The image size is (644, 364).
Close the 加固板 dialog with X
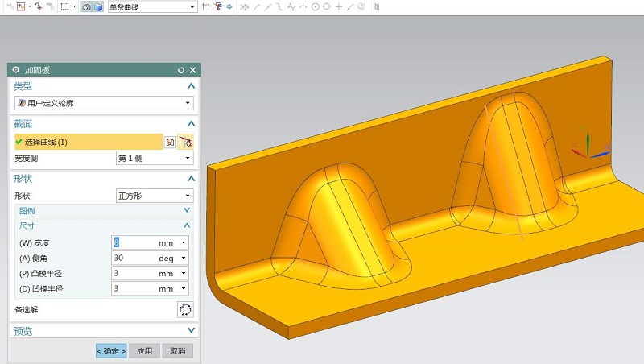coord(192,71)
